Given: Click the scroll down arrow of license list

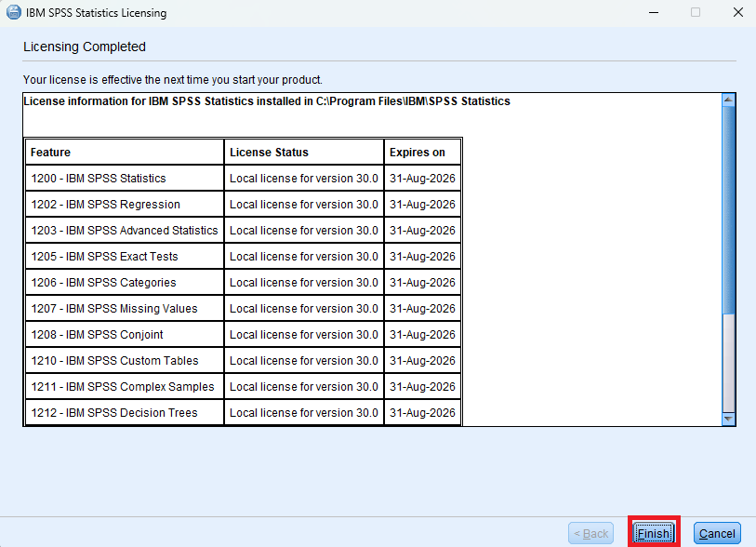Looking at the screenshot, I should click(728, 420).
